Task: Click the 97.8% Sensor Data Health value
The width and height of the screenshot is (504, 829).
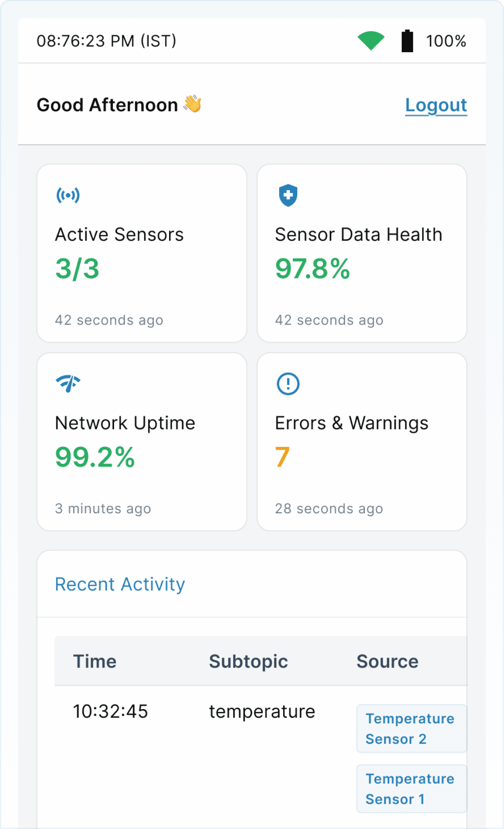Action: pos(313,268)
